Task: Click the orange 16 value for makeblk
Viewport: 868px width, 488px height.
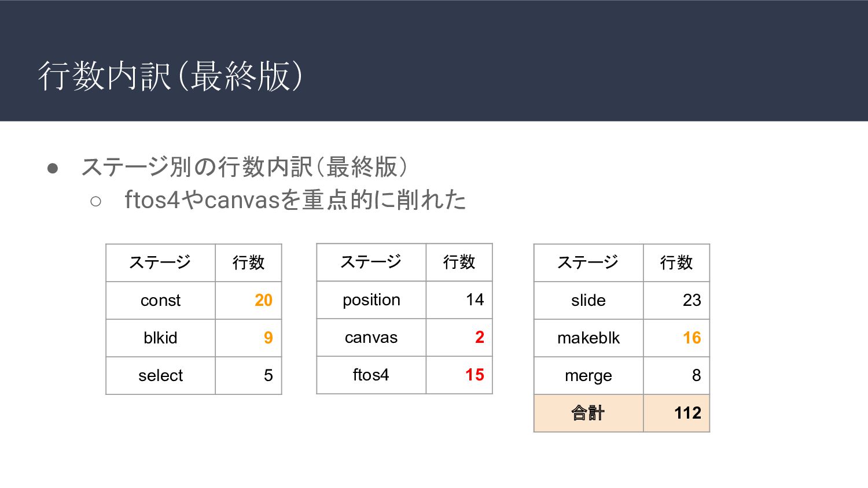Action: [692, 338]
